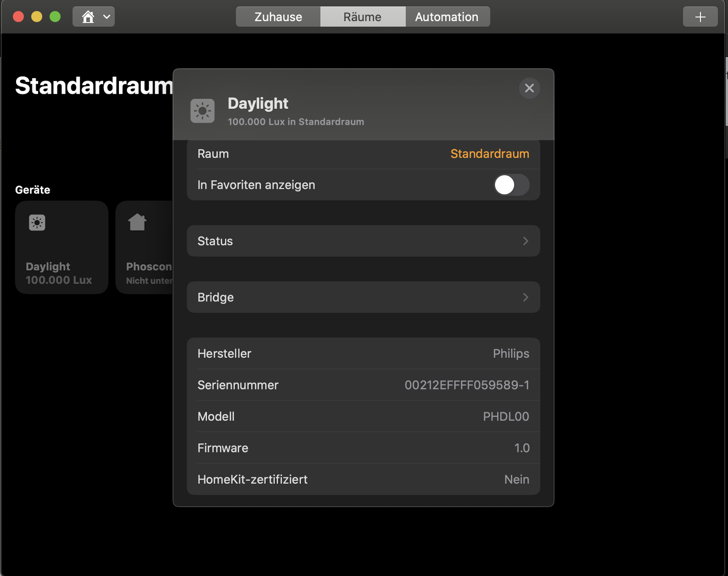Switch to the Zuhause tab
Image resolution: width=728 pixels, height=576 pixels.
[x=278, y=17]
